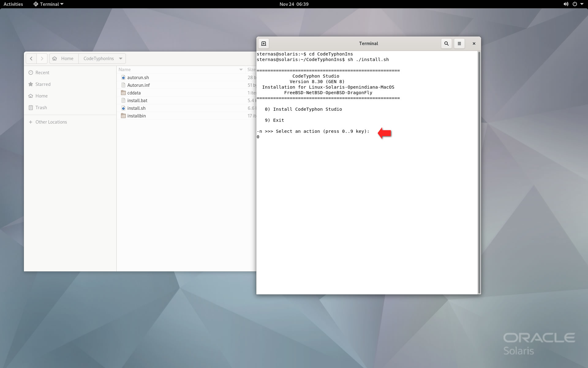Open a new tab in Terminal
Image resolution: width=588 pixels, height=368 pixels.
(264, 44)
